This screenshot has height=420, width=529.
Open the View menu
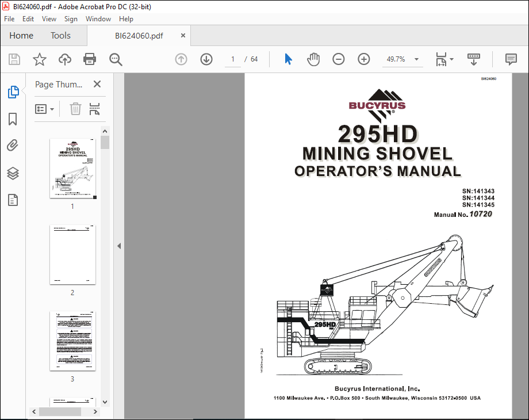(49, 19)
